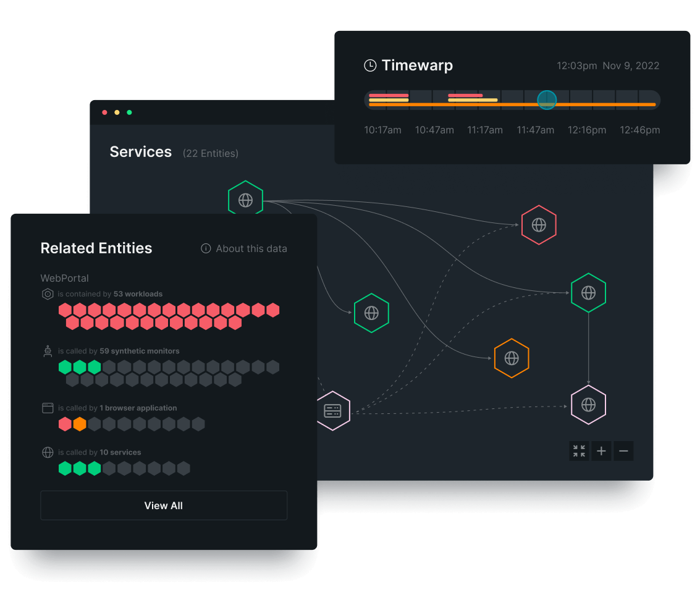The width and height of the screenshot is (700, 590).
Task: Click the browser application icon in Related Entities
Action: click(48, 408)
